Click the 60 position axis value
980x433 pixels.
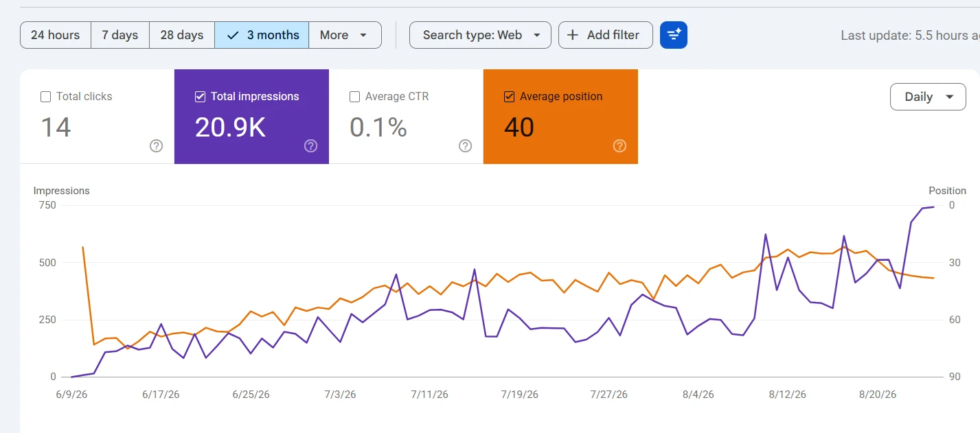[955, 320]
